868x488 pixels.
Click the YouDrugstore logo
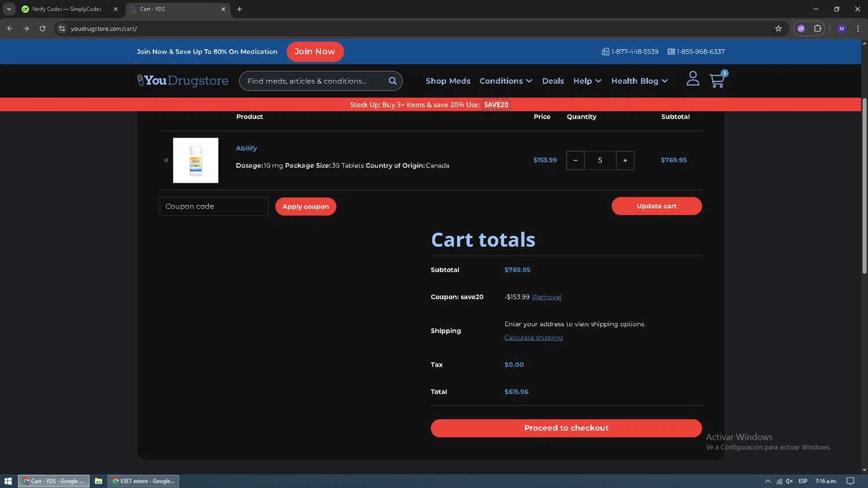pyautogui.click(x=182, y=80)
